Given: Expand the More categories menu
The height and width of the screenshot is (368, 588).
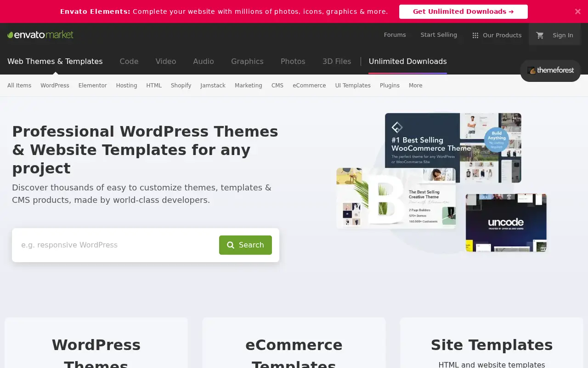Looking at the screenshot, I should tap(416, 86).
